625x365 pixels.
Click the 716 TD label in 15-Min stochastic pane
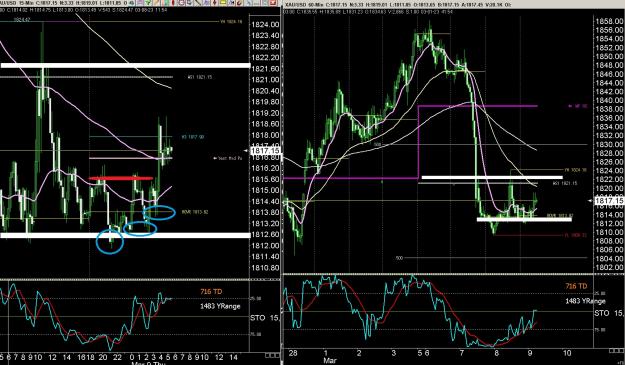point(211,292)
